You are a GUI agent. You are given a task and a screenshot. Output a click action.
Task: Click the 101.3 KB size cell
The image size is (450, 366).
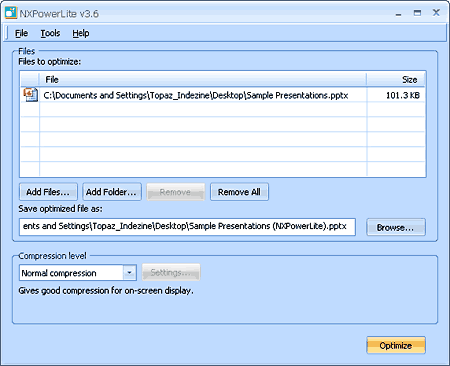[402, 95]
